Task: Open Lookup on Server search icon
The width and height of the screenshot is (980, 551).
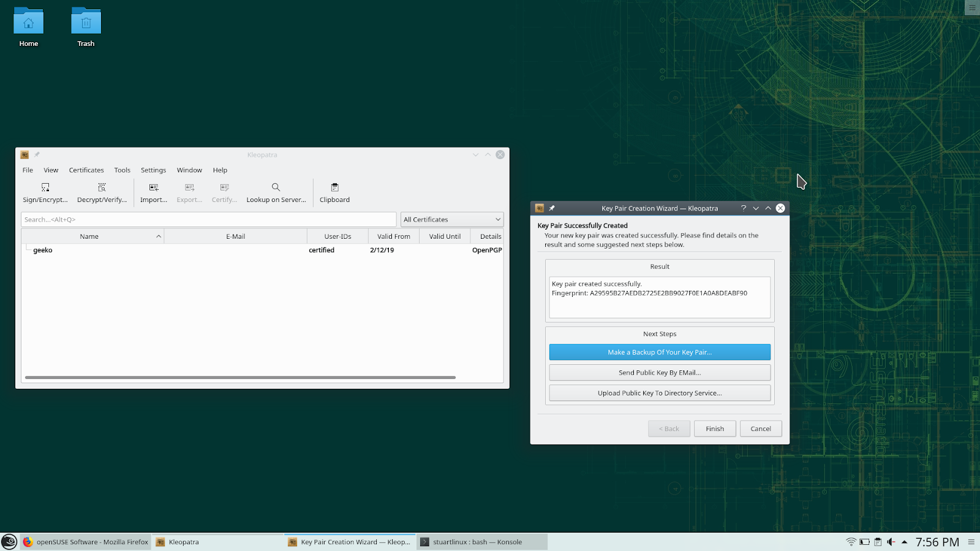Action: click(276, 192)
